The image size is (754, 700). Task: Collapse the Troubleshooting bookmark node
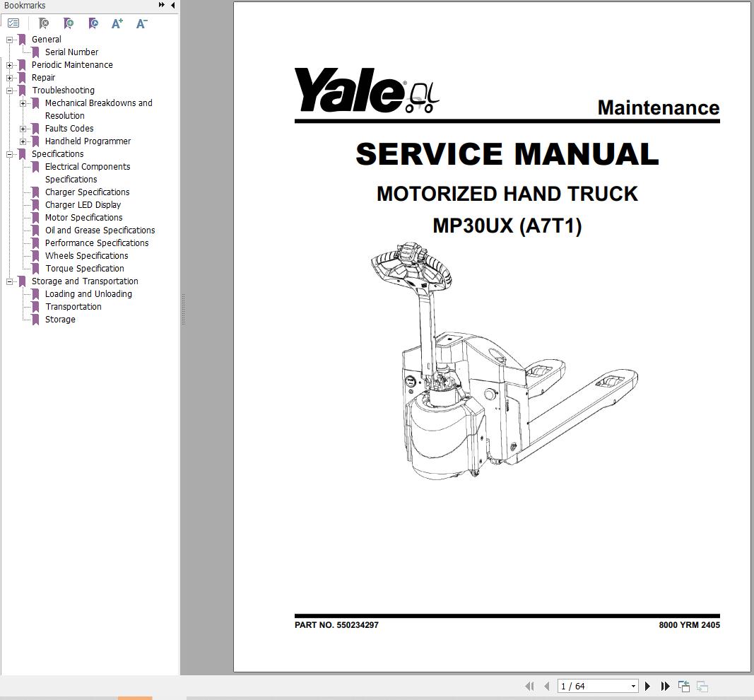[x=10, y=91]
